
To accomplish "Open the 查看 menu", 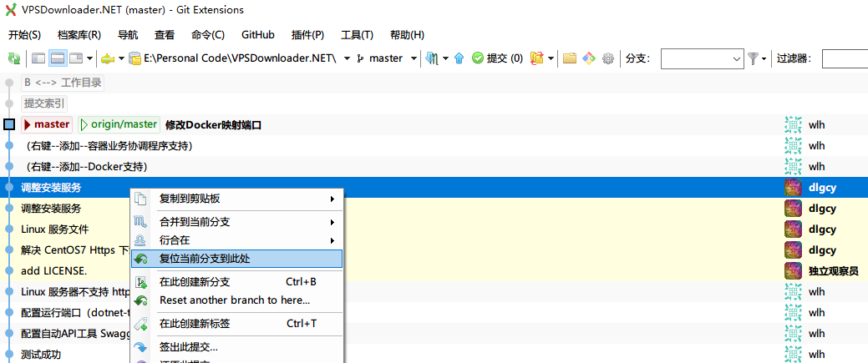I will [x=165, y=34].
